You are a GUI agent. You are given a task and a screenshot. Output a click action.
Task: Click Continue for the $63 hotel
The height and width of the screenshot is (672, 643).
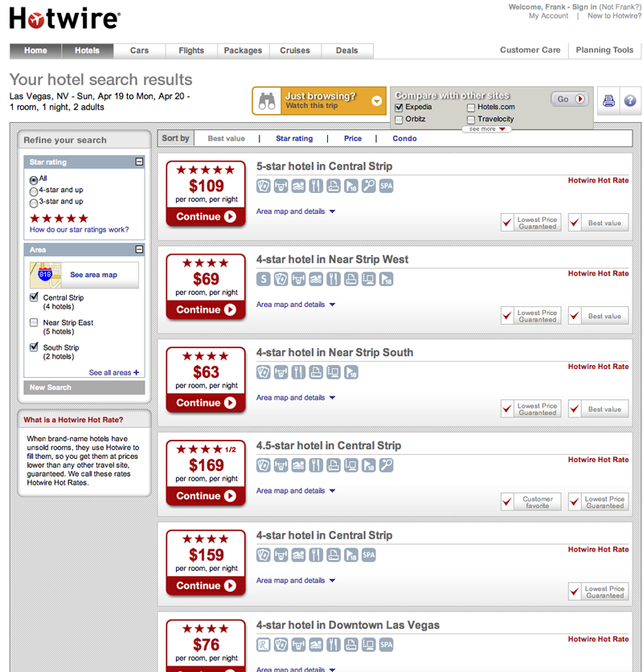[x=206, y=404]
